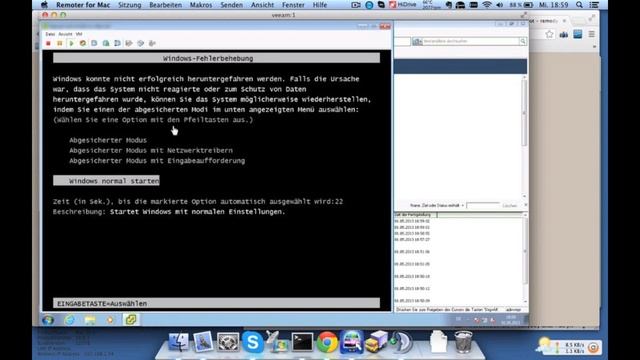Click the volume icon in menu bar
Screen dimensions: 640x360
500,5
